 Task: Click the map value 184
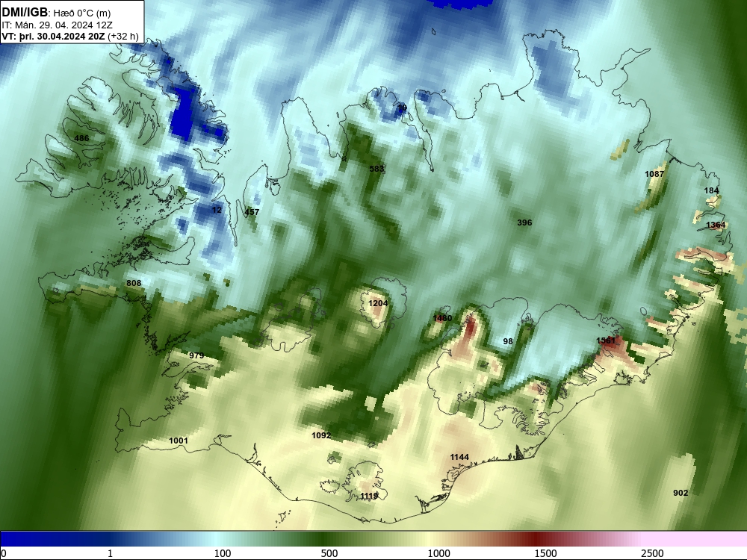click(x=711, y=190)
